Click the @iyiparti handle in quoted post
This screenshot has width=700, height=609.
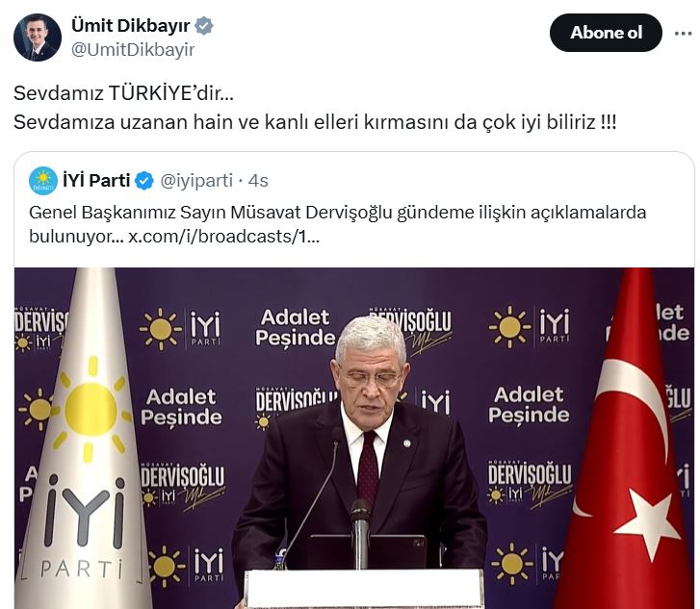point(196,181)
